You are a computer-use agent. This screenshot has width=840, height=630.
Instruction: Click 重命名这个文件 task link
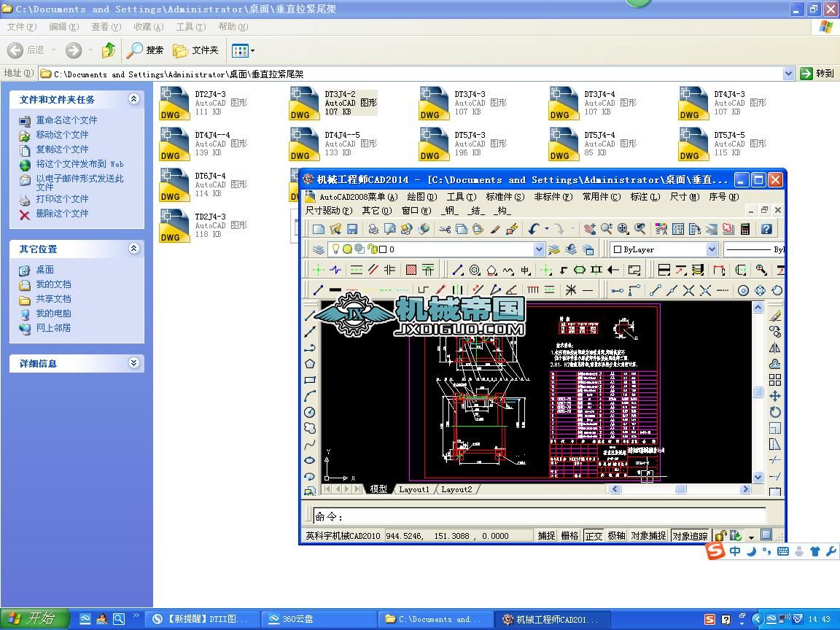tap(66, 120)
